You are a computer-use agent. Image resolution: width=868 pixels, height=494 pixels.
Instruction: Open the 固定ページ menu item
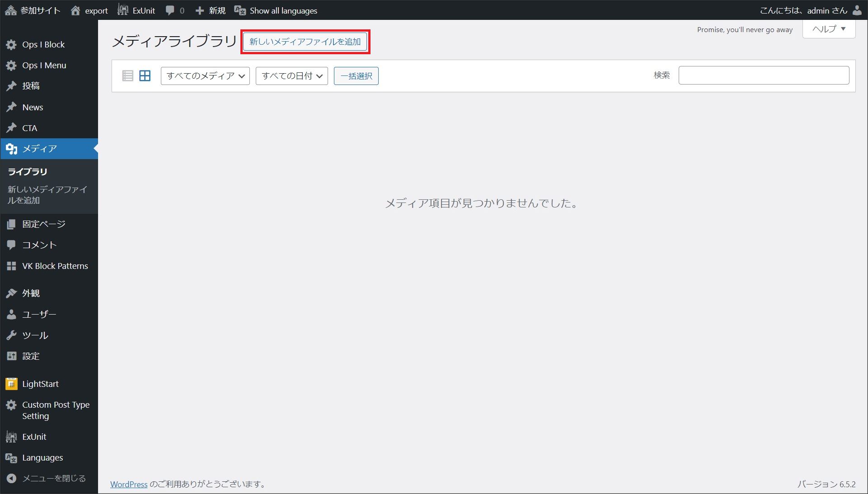[43, 224]
